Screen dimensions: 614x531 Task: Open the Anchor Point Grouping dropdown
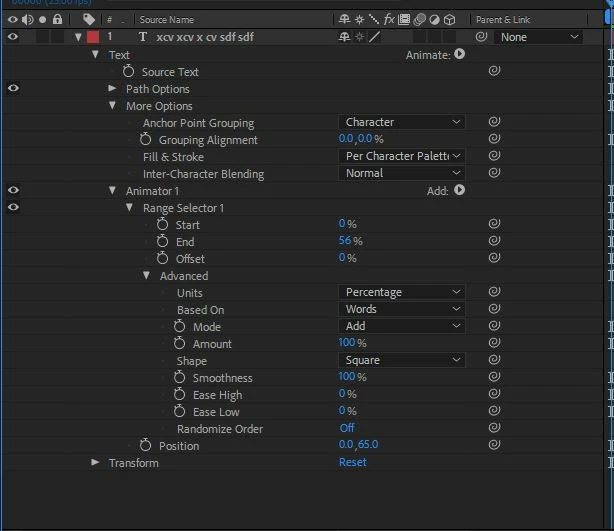[x=402, y=122]
